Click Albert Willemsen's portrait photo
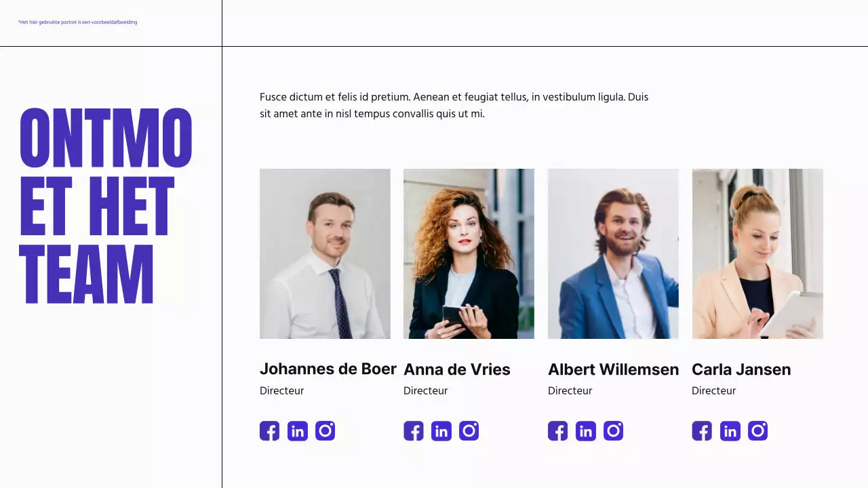Screen dimensions: 868x488 pos(613,253)
